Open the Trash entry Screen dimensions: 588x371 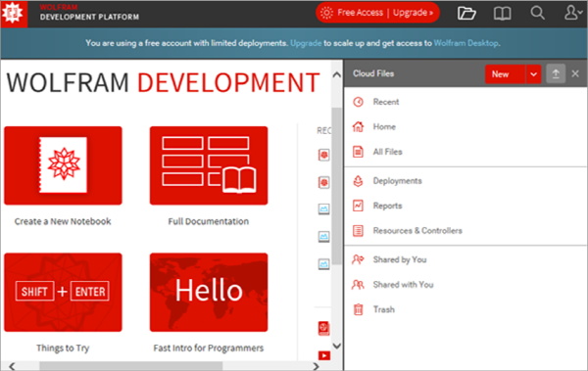pyautogui.click(x=383, y=309)
